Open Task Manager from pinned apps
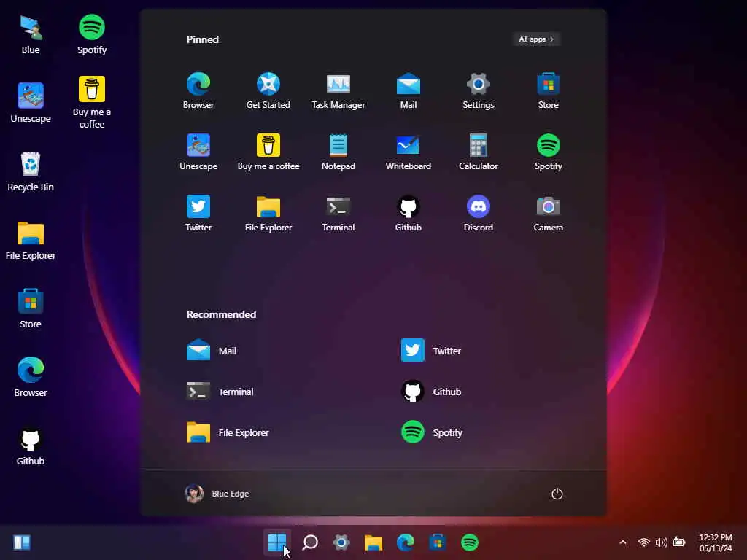 click(338, 91)
